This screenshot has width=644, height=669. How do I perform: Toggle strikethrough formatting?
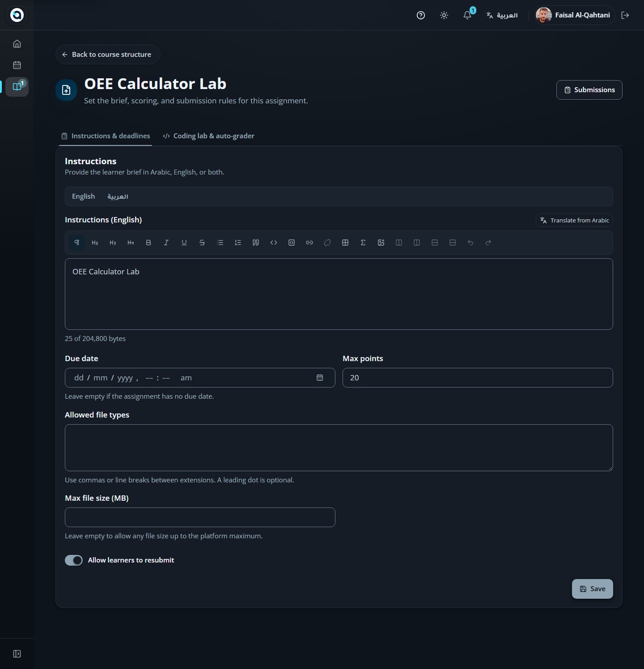pyautogui.click(x=202, y=243)
